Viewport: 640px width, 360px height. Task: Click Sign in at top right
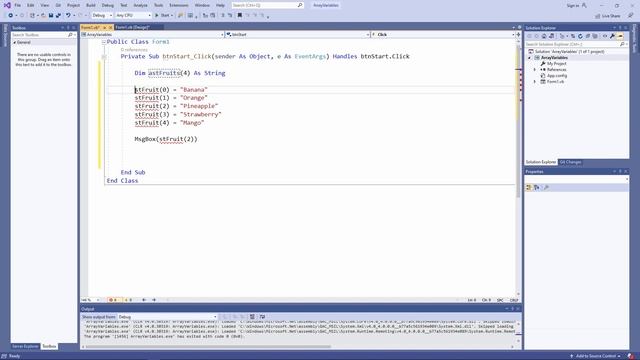[576, 5]
